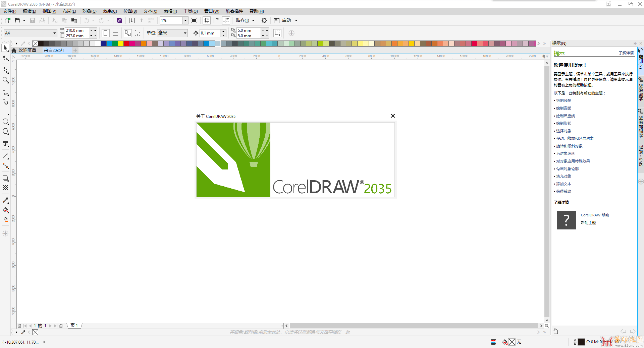Select the Interactive Fill tool
The width and height of the screenshot is (644, 348).
click(6, 210)
